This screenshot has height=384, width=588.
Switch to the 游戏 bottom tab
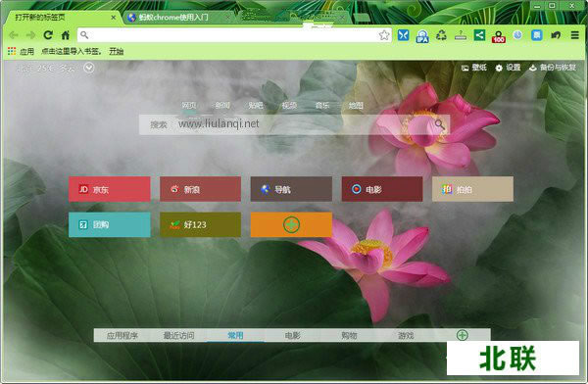tap(406, 335)
